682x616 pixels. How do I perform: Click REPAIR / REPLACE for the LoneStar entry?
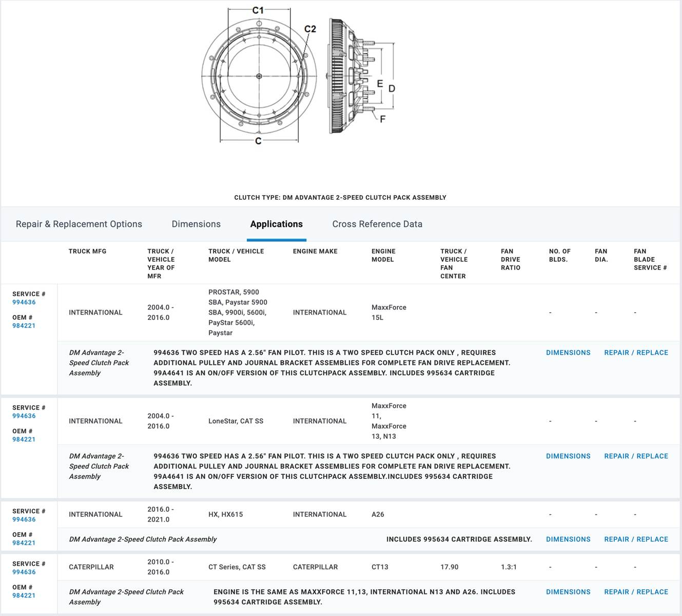click(x=636, y=456)
